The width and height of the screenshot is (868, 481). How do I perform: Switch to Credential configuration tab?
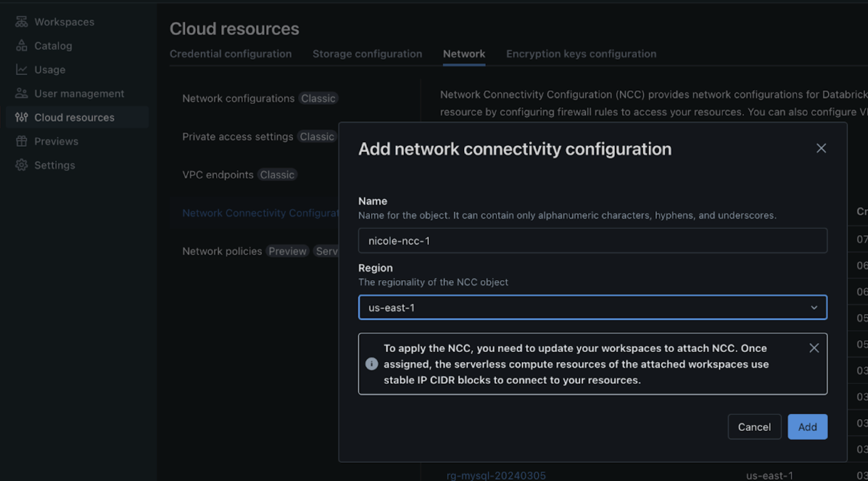point(230,54)
